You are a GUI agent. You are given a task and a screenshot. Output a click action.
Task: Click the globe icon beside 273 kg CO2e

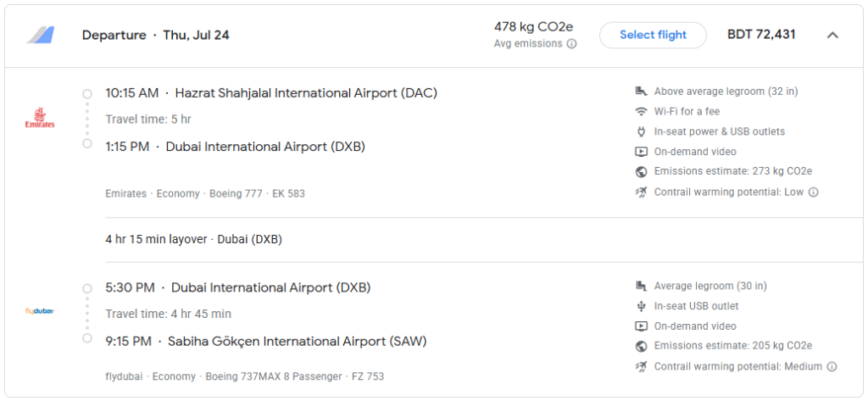pos(641,172)
